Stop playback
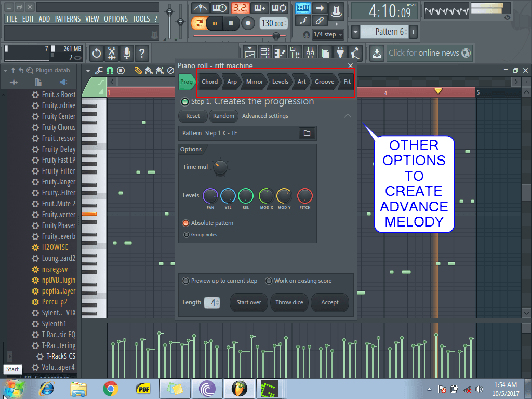This screenshot has width=532, height=399. click(x=231, y=23)
